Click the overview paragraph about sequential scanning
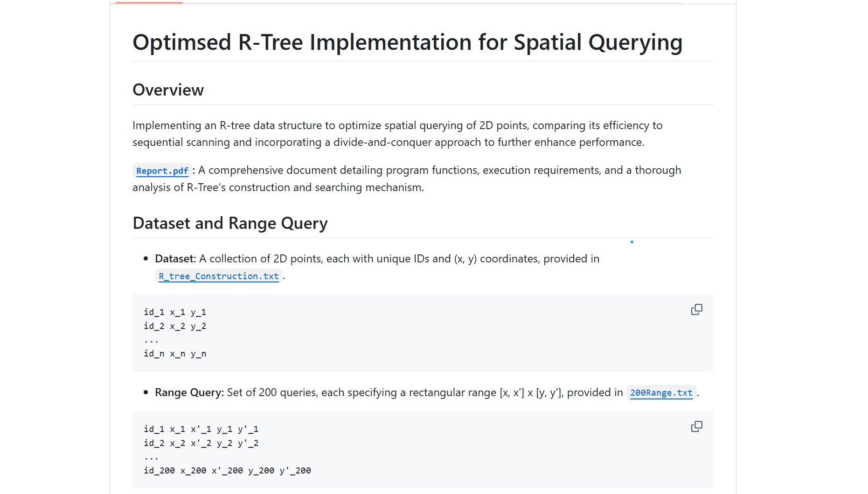Screen dimensions: 868x494 [397, 134]
